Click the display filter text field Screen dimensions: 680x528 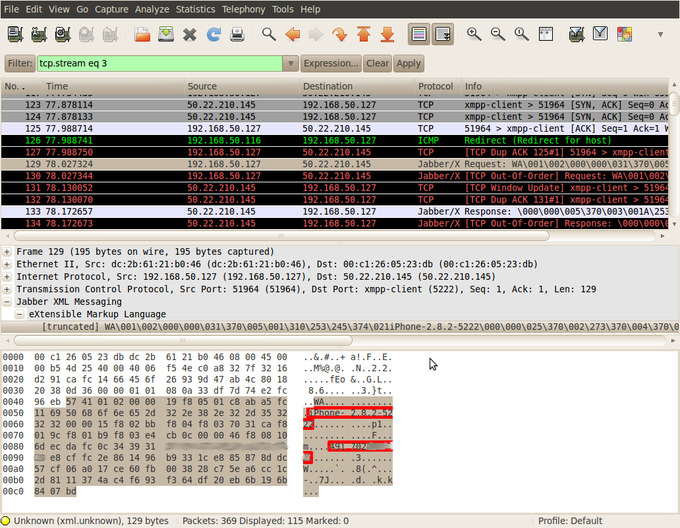tap(160, 63)
